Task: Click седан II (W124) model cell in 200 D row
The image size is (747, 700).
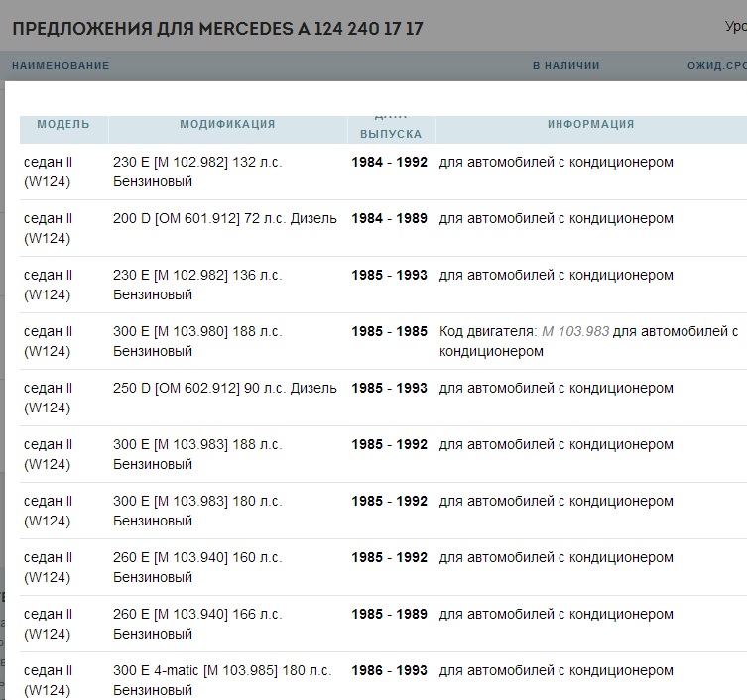Action: (x=49, y=228)
